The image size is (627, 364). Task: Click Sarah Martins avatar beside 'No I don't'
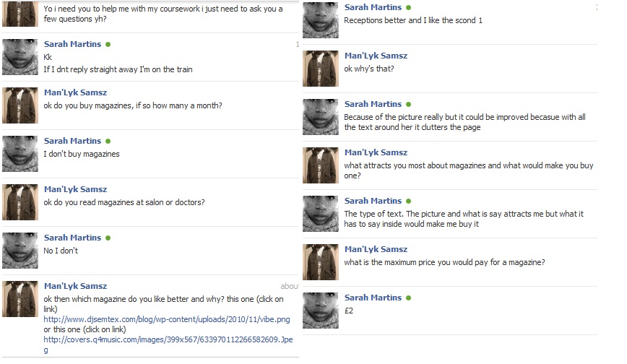tap(20, 251)
